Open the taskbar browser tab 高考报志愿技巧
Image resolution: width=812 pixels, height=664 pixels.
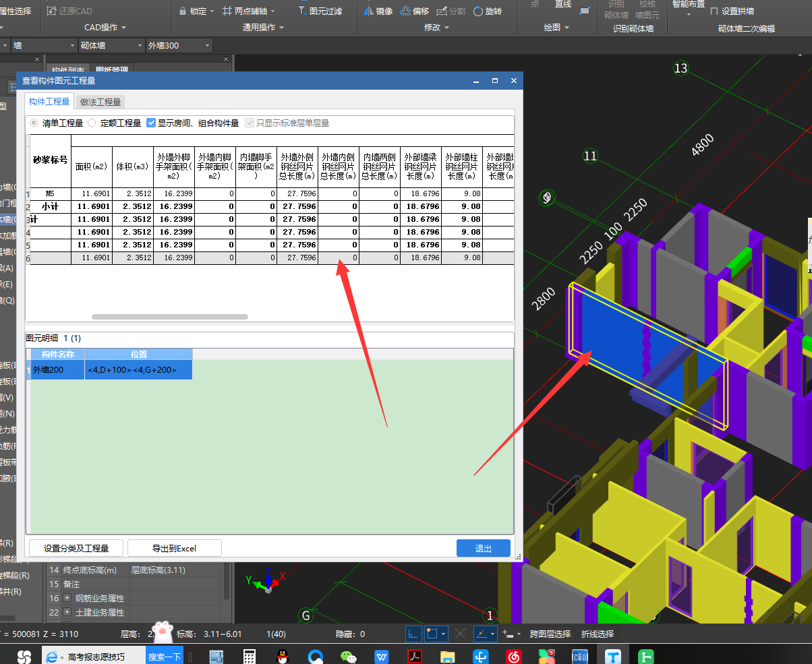(92, 656)
